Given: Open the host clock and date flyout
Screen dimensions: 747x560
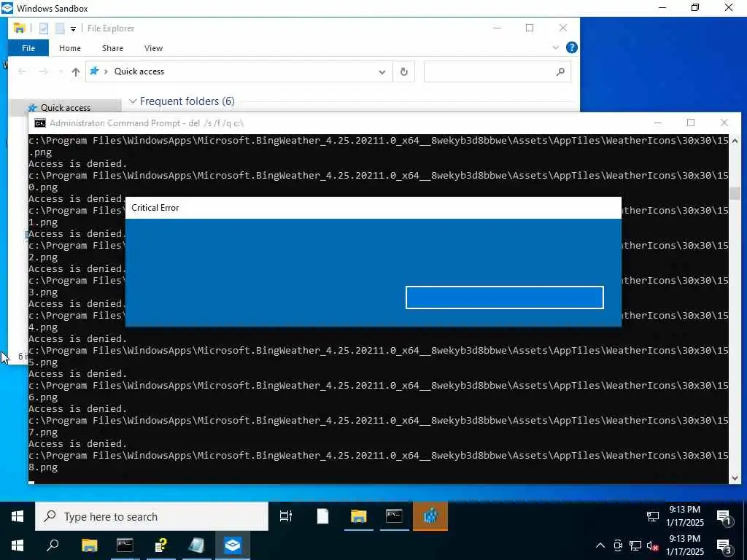Looking at the screenshot, I should [684, 545].
